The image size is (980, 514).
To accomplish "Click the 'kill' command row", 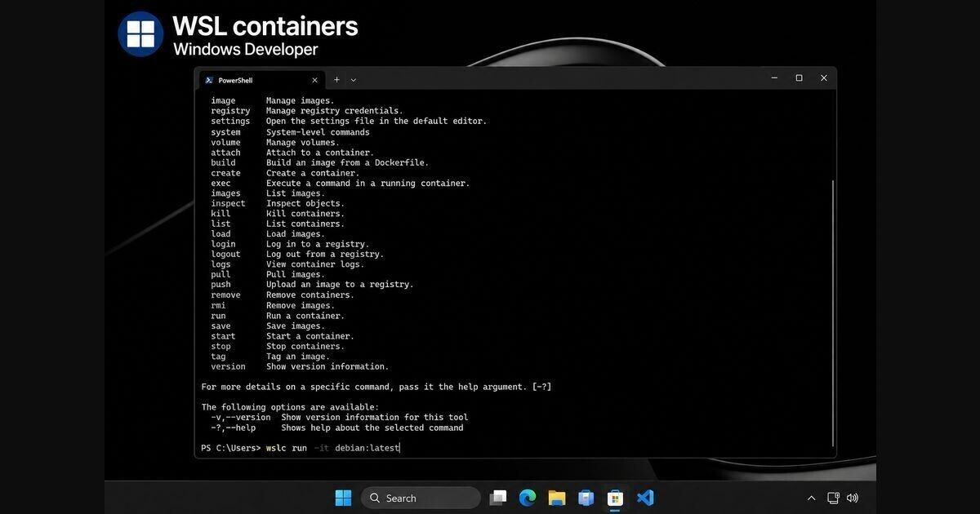I will [278, 214].
